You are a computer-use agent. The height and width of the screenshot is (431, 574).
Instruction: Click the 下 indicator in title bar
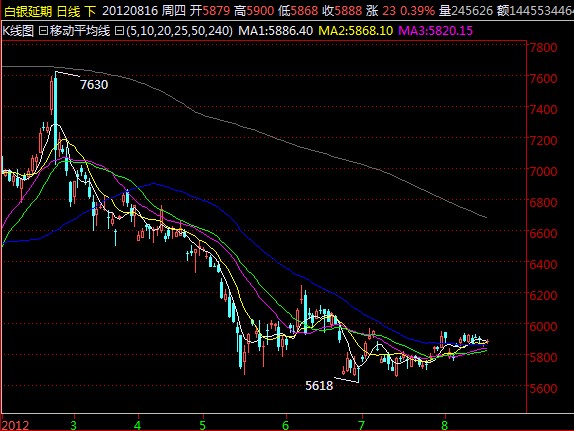coord(90,11)
